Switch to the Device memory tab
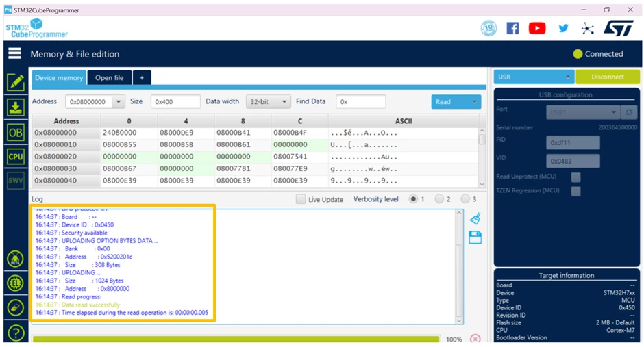644x347 pixels. point(59,77)
